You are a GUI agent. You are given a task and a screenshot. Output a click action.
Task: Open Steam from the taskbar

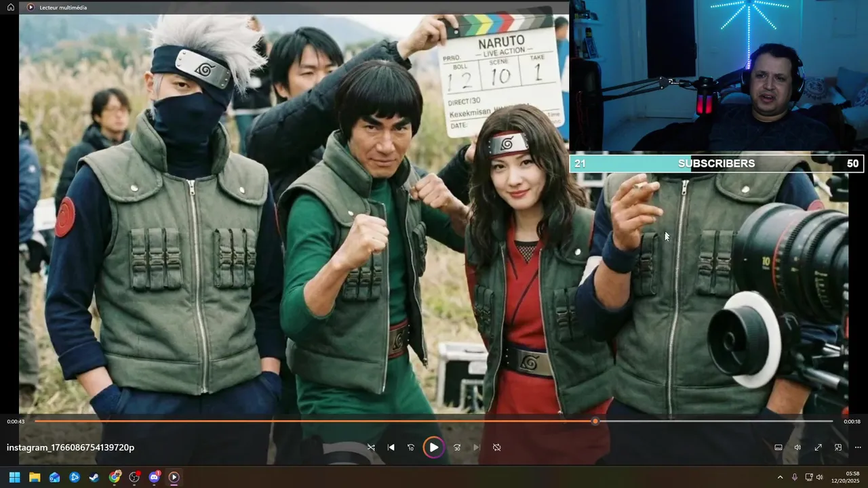[x=94, y=477]
